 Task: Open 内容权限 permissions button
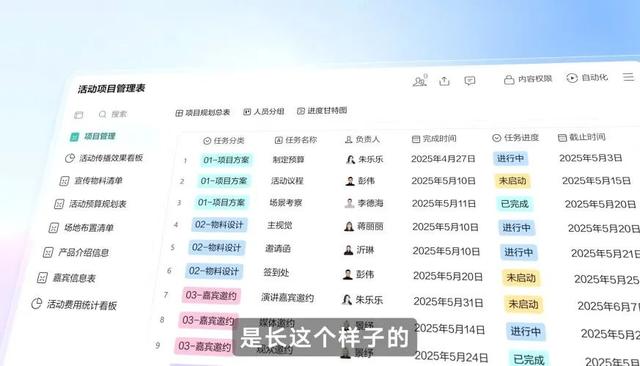click(x=528, y=79)
